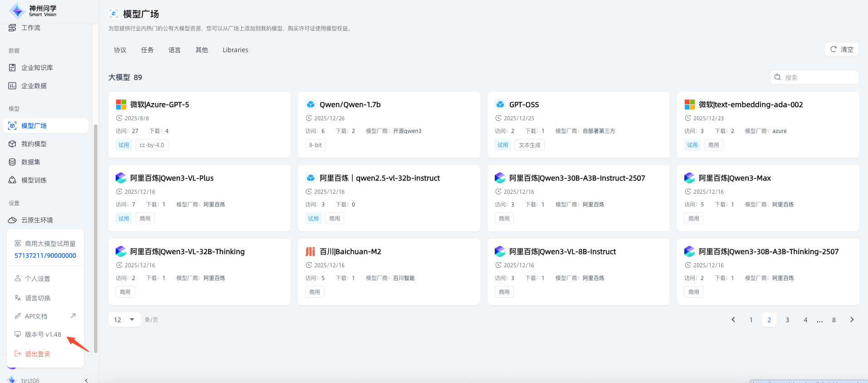Open 阿里百炼|Qwen3-Max model card

coord(768,198)
